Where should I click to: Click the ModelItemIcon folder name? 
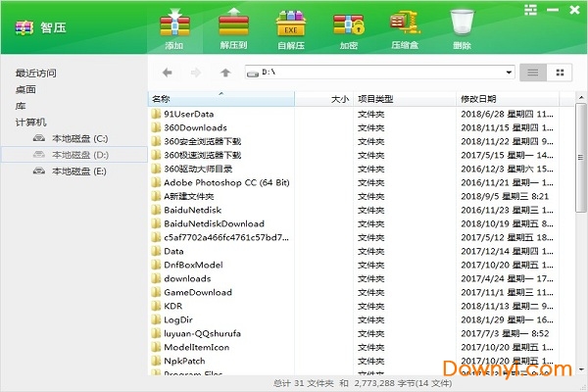coord(197,347)
